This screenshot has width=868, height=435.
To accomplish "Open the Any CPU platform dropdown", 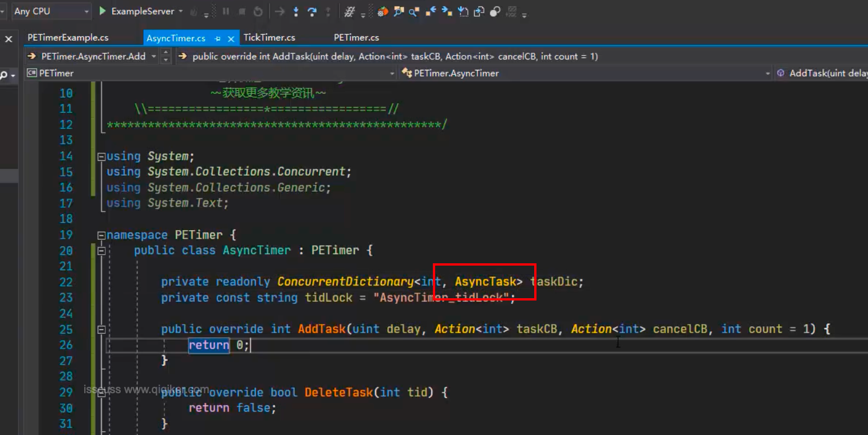I will coord(51,11).
